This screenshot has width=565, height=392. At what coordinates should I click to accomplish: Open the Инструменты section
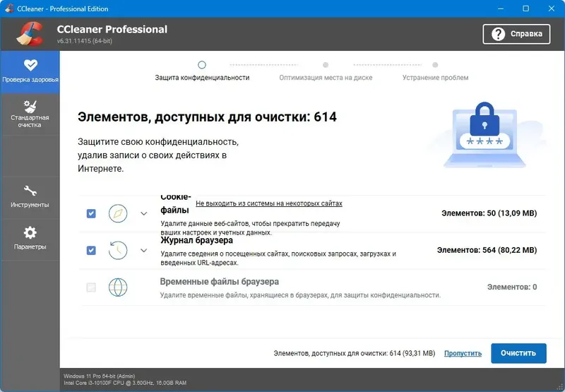coord(30,197)
